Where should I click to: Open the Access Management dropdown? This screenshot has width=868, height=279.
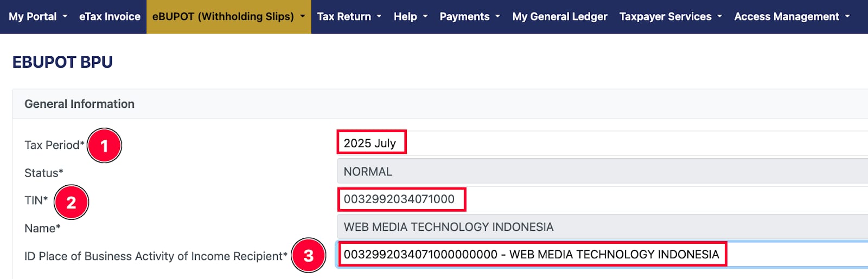792,17
